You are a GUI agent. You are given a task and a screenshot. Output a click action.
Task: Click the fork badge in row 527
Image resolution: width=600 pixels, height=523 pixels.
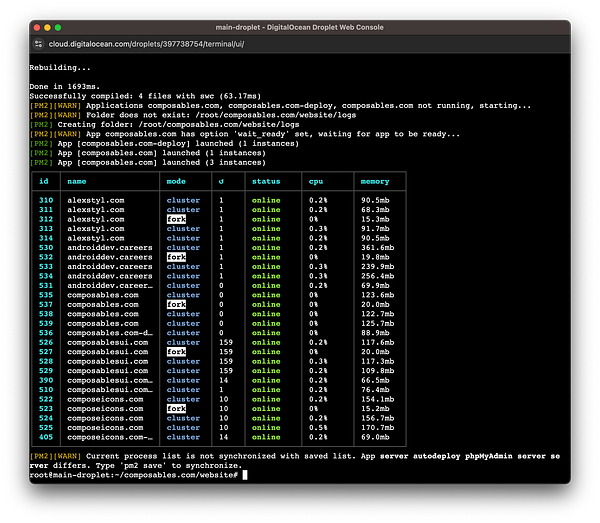[x=176, y=352]
